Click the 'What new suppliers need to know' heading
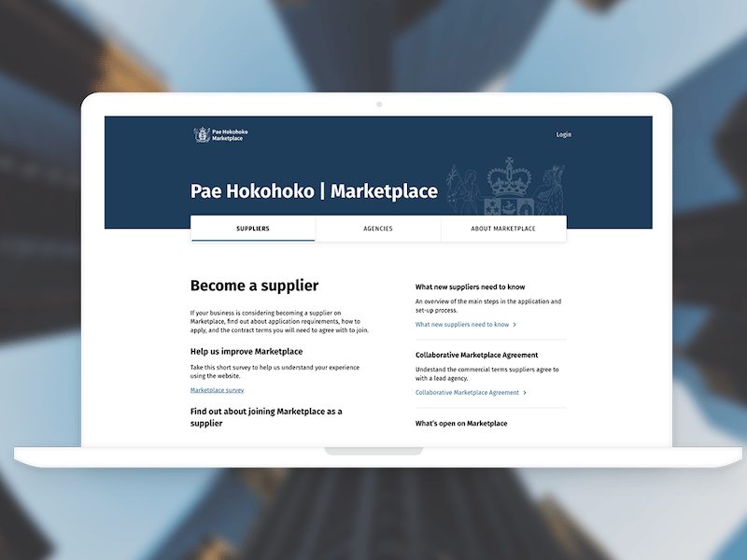The height and width of the screenshot is (560, 747). click(x=471, y=287)
